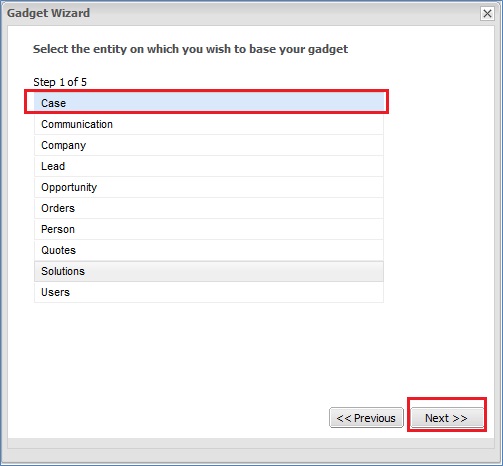Click the 'Select the entity' heading text
Image resolution: width=503 pixels, height=466 pixels.
(190, 49)
